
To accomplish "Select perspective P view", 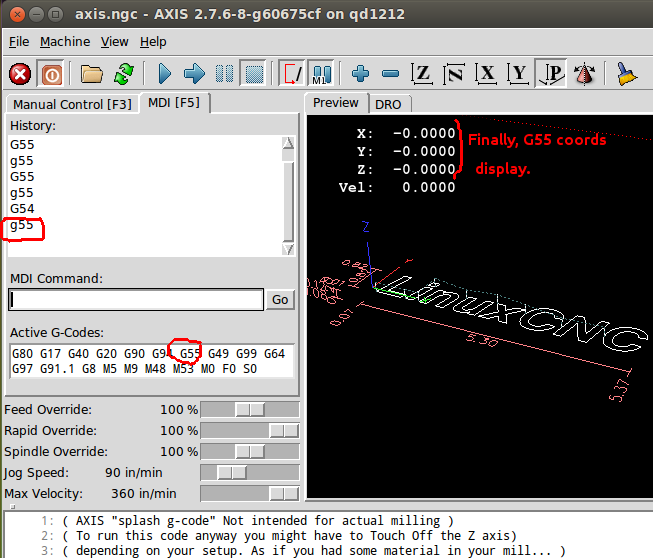I will pyautogui.click(x=551, y=74).
